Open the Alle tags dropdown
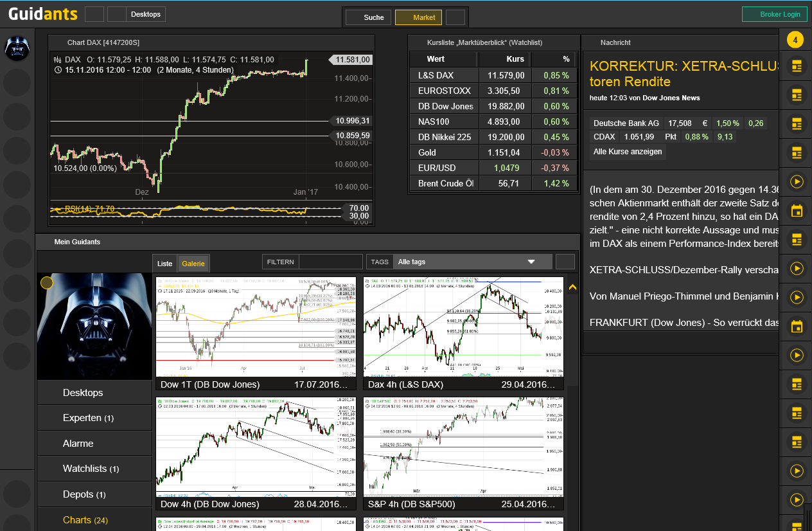This screenshot has width=812, height=531. [x=472, y=262]
